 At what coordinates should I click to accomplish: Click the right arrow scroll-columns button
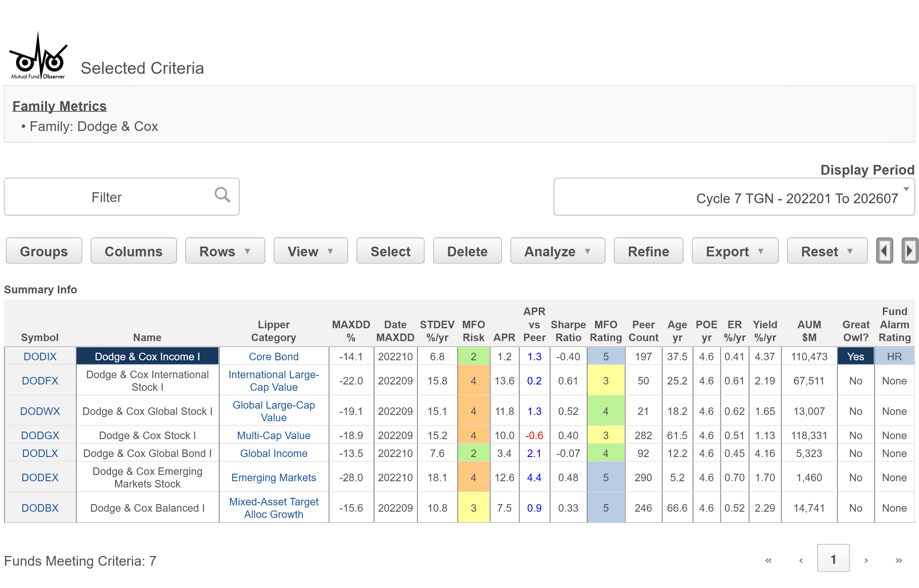click(910, 251)
